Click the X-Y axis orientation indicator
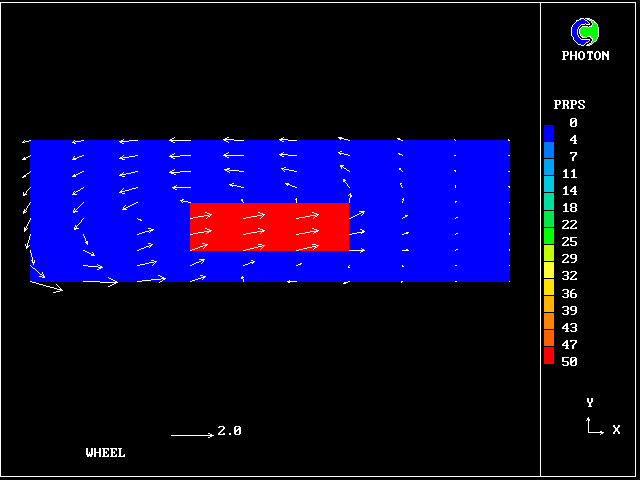 point(595,426)
